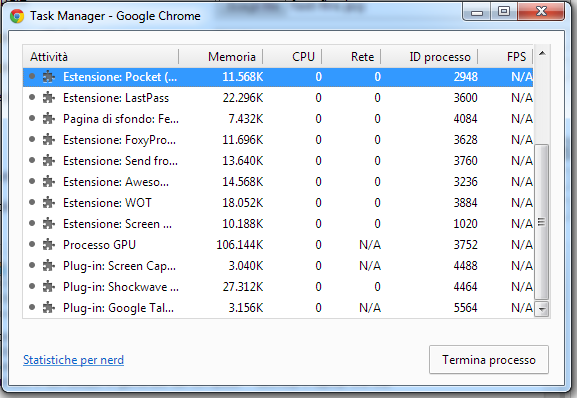Click the Chrome logo in the title bar
Viewport: 577px width, 398px height.
pyautogui.click(x=17, y=16)
